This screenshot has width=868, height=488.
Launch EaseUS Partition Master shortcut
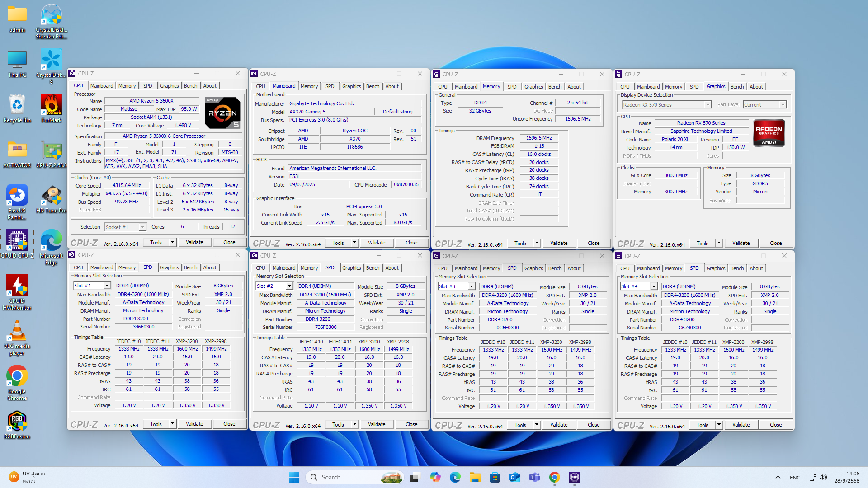[x=17, y=202]
